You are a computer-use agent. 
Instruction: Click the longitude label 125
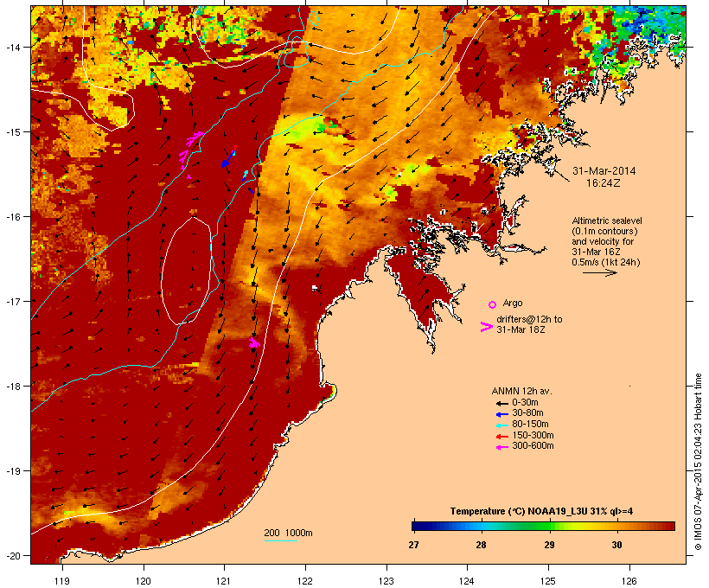click(x=548, y=581)
